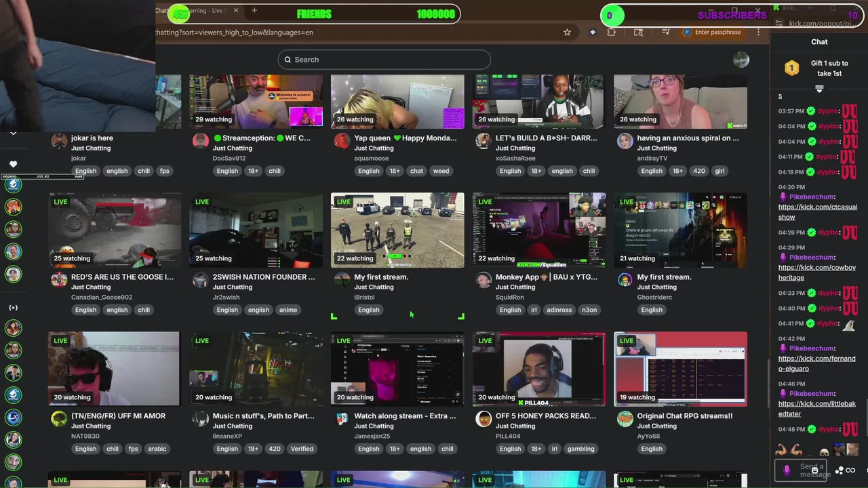Click the 'arabic' tag under NAT9830
This screenshot has width=868, height=488.
pos(157,449)
